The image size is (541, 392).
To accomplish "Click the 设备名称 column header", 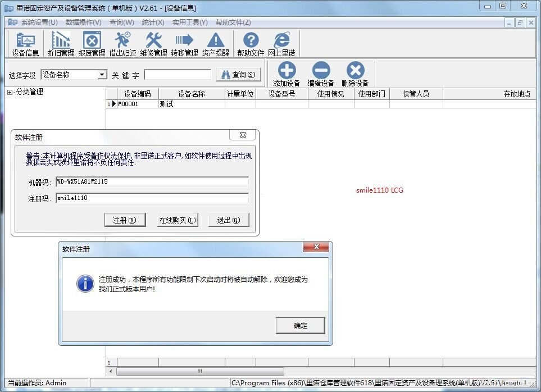I will (x=192, y=94).
